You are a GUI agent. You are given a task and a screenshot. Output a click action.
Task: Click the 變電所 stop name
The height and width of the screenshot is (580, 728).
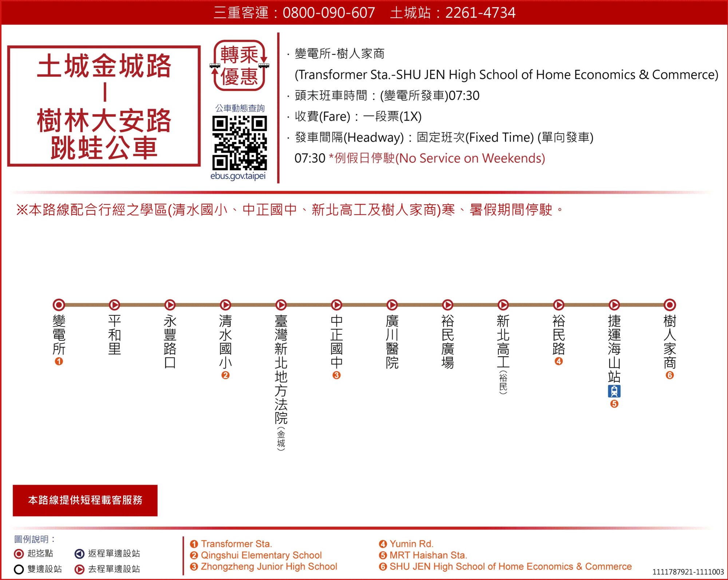(59, 335)
